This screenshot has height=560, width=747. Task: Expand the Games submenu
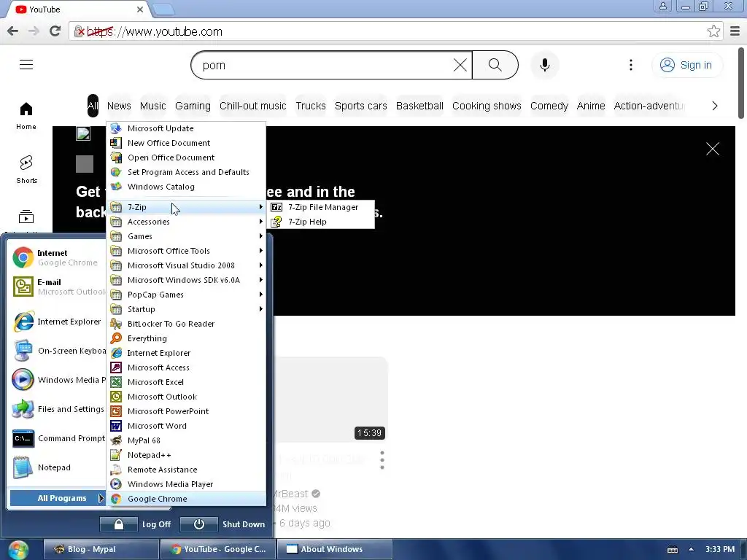186,236
